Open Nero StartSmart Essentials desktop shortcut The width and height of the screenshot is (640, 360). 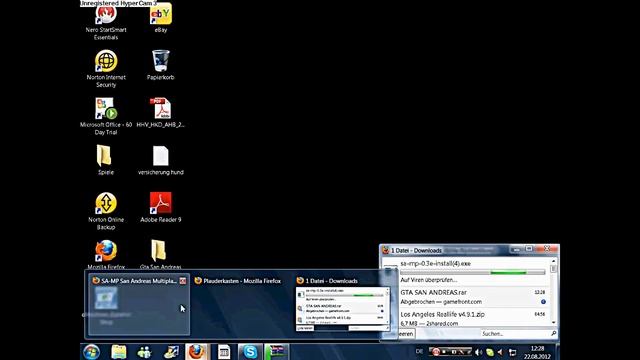106,22
